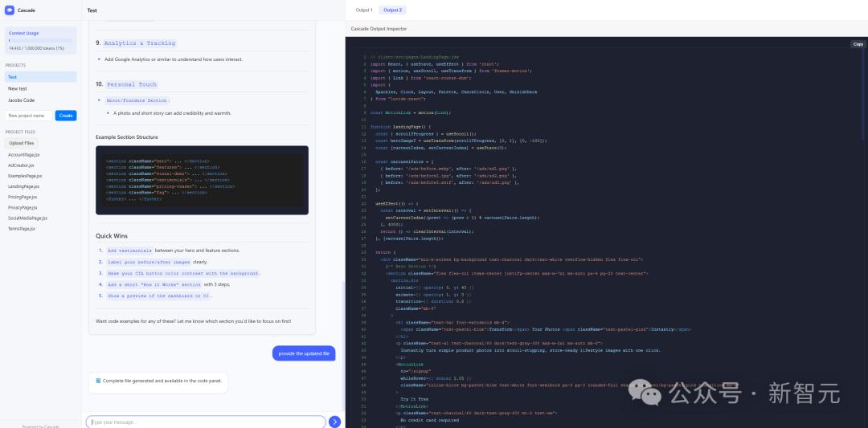The height and width of the screenshot is (428, 868).
Task: Copy the code with the Copy button
Action: point(858,44)
